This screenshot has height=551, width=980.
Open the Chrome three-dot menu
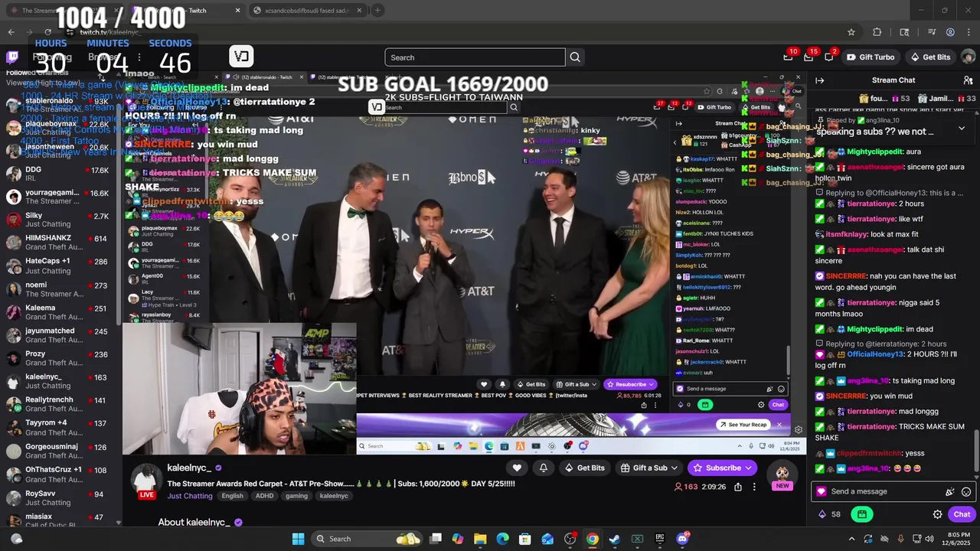click(968, 32)
